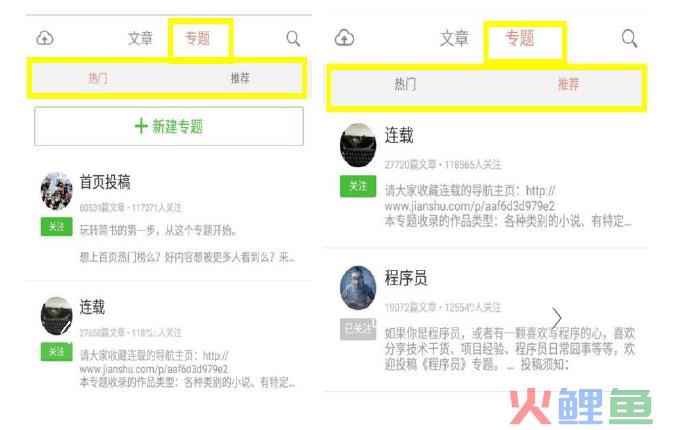Open the 连载 avatar in the right list

(x=358, y=145)
